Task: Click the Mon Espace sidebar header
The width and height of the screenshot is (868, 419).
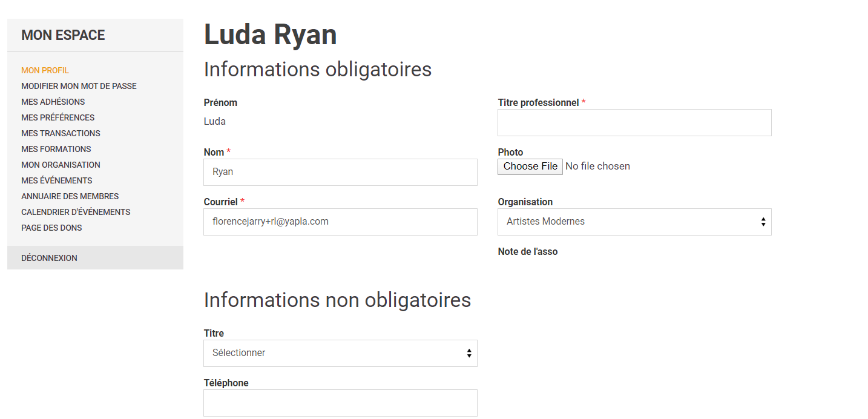Action: click(x=63, y=35)
